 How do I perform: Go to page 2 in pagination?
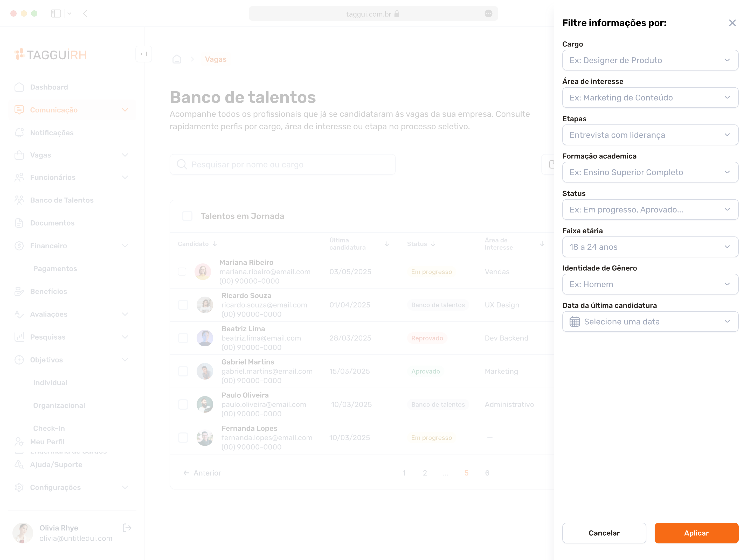425,473
